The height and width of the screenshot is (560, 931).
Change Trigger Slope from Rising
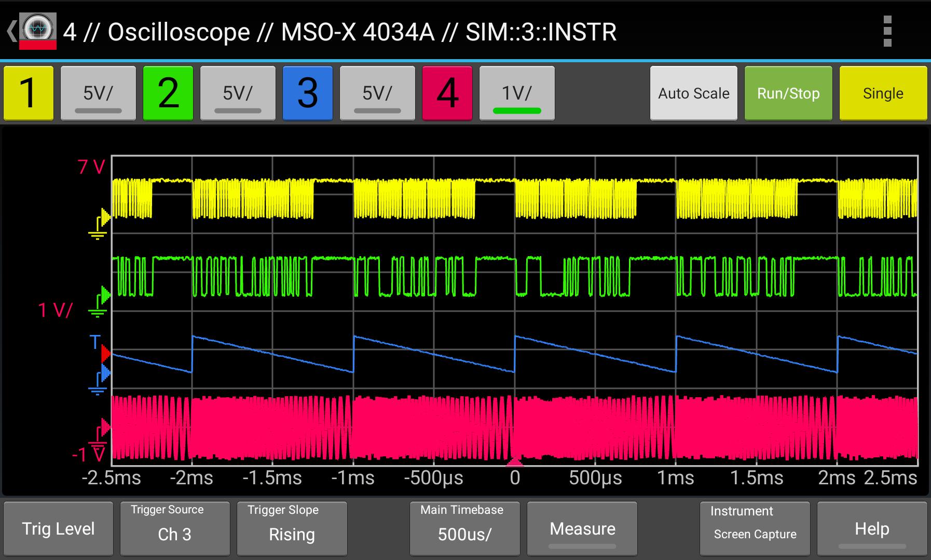(x=291, y=528)
